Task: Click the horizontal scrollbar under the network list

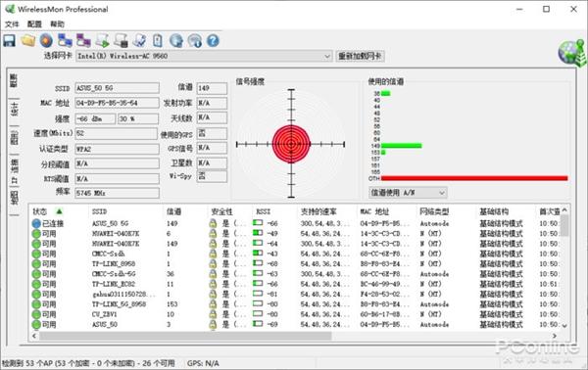Action: point(185,336)
